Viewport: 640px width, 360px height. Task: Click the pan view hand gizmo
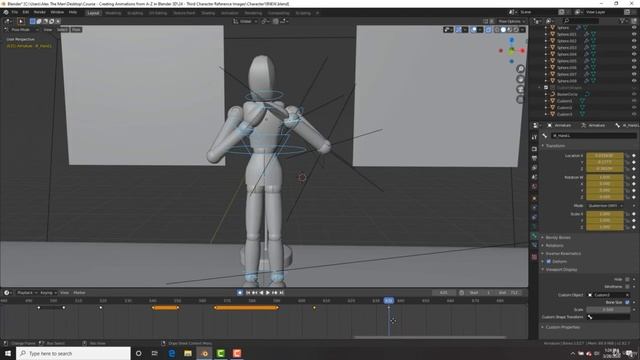pos(520,79)
